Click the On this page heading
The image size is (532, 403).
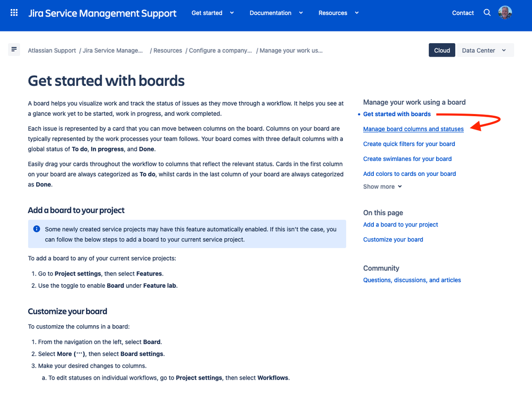coord(383,213)
